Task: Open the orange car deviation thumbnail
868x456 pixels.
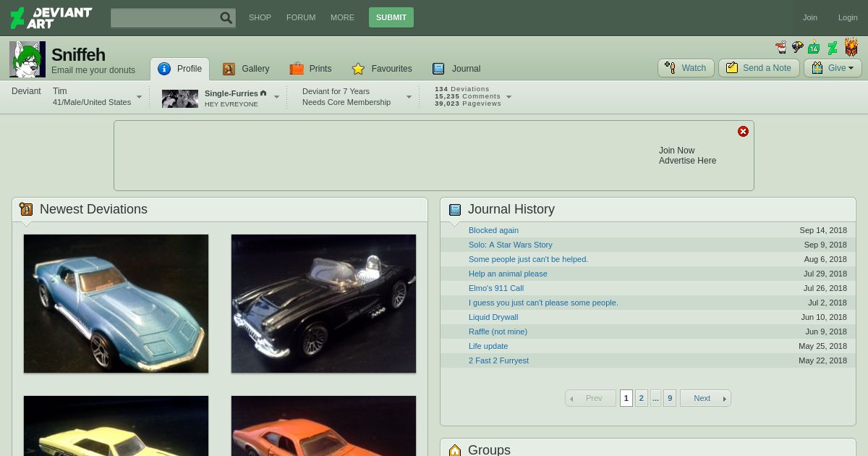Action: coord(323,426)
